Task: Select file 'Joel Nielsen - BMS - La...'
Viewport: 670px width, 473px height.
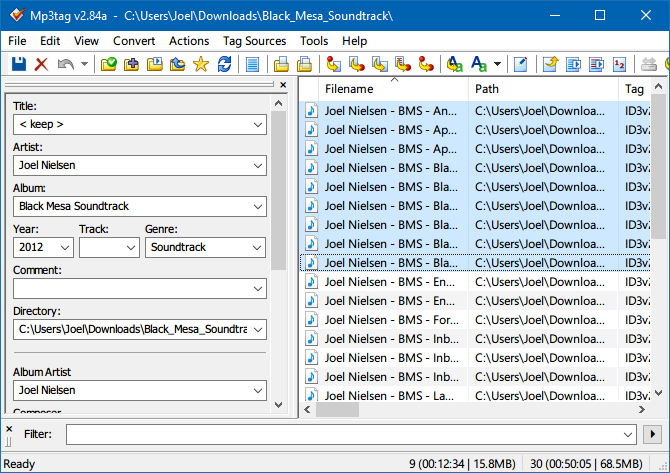Action: tap(475, 396)
